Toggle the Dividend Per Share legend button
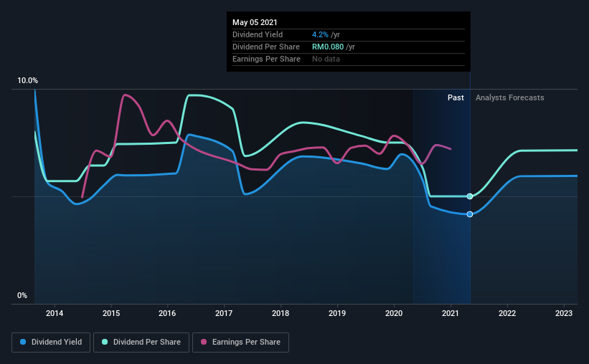The image size is (589, 364). click(x=141, y=343)
